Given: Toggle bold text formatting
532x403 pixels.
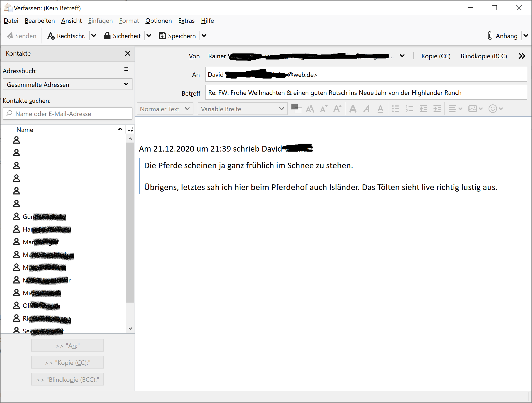Looking at the screenshot, I should 353,109.
